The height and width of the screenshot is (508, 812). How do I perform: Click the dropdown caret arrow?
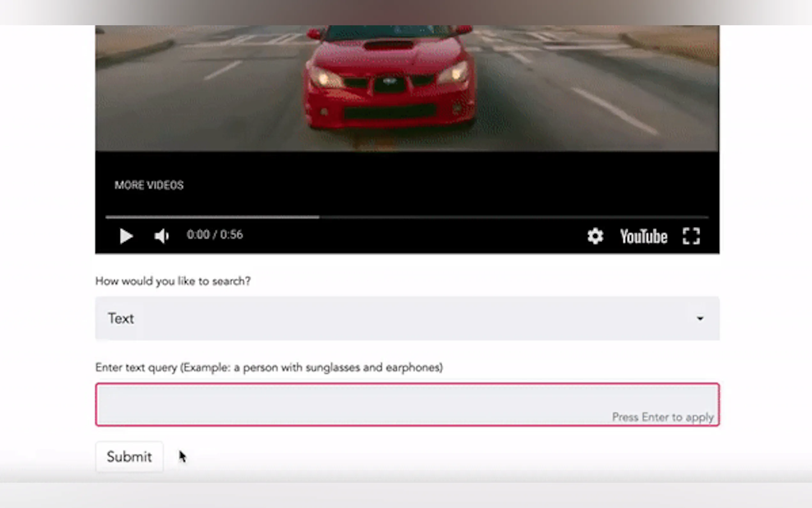[x=700, y=318]
